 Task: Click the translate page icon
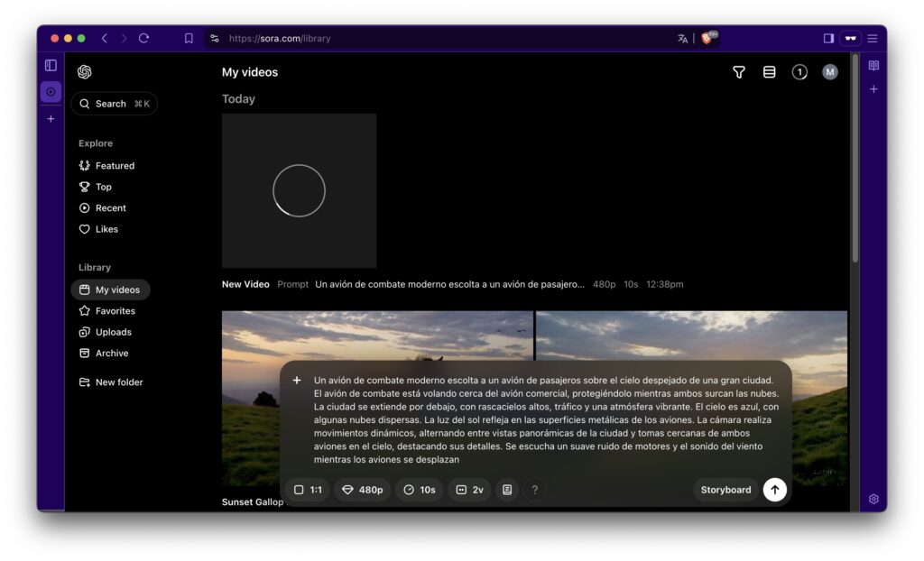[x=682, y=38]
